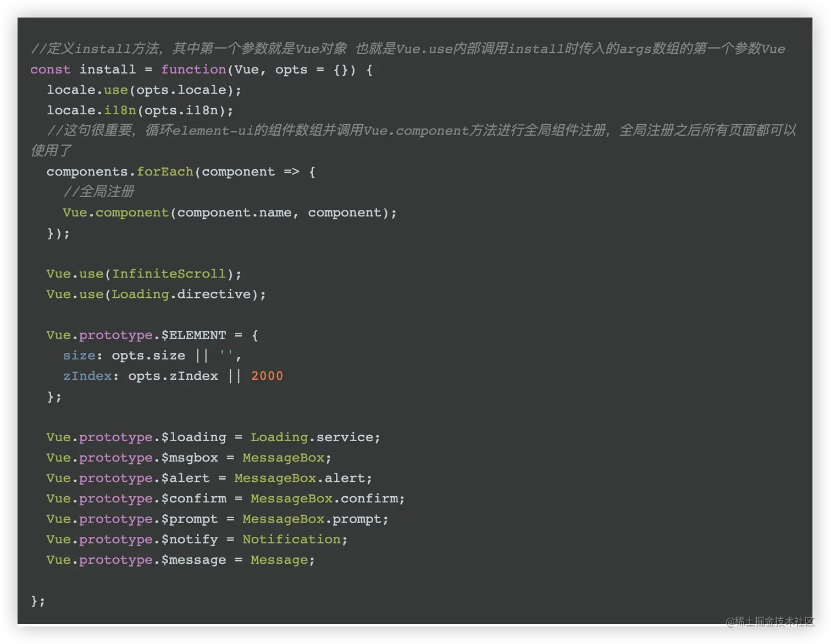
Task: Click the '$message = Message;' line
Action: (181, 560)
